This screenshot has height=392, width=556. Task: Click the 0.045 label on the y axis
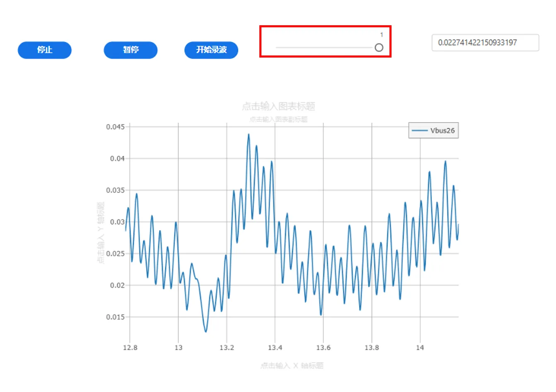115,127
